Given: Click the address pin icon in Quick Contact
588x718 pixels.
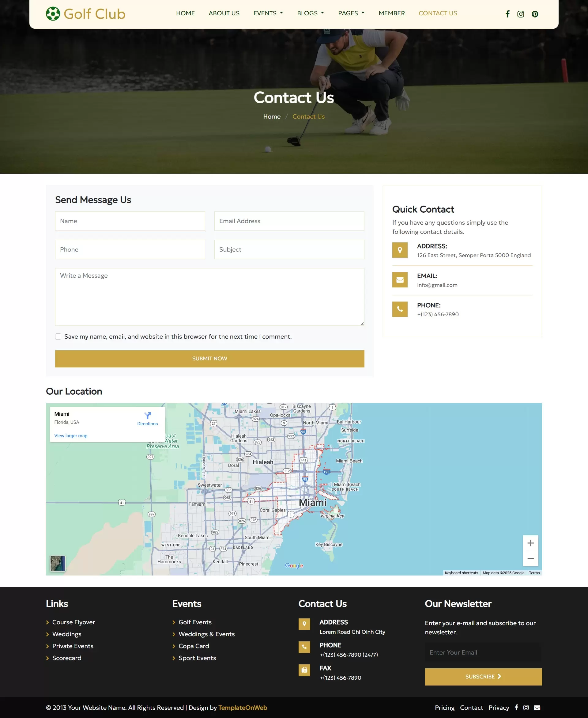Looking at the screenshot, I should tap(400, 250).
